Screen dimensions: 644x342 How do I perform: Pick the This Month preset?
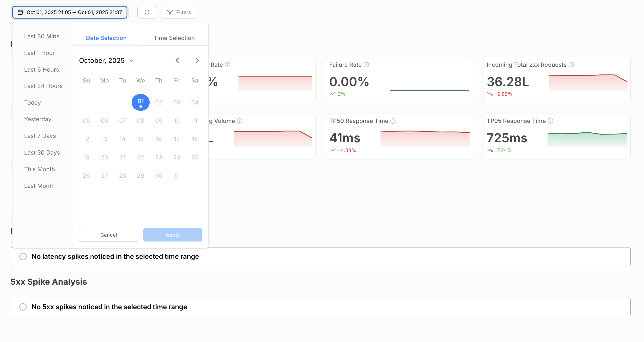(39, 169)
